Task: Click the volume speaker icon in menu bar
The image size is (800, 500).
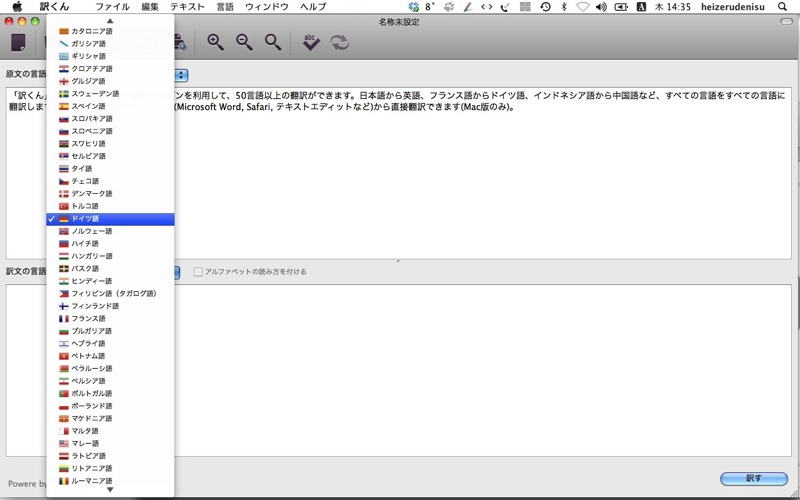Action: (x=602, y=7)
